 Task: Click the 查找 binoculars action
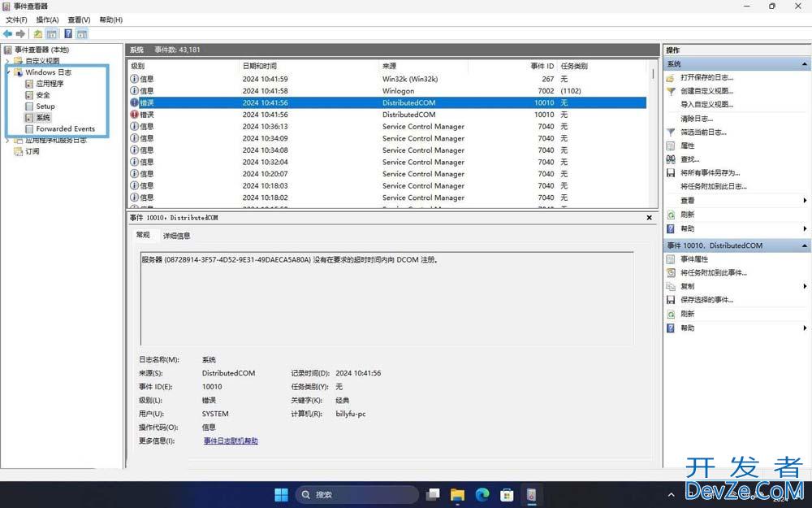click(x=671, y=159)
